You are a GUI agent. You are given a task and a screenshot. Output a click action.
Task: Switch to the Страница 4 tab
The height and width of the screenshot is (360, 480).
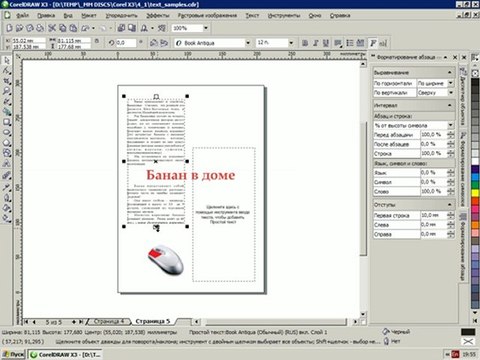point(109,321)
